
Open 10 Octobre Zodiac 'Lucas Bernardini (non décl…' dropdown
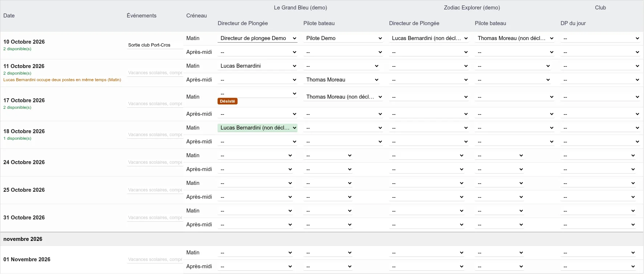[429, 38]
